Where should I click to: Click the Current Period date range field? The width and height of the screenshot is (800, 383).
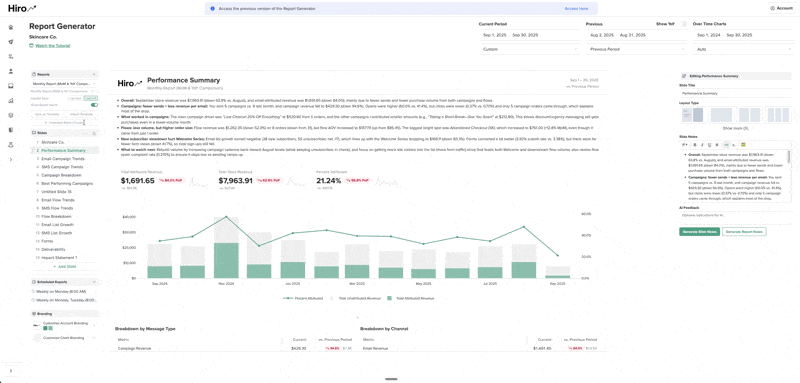coord(529,35)
